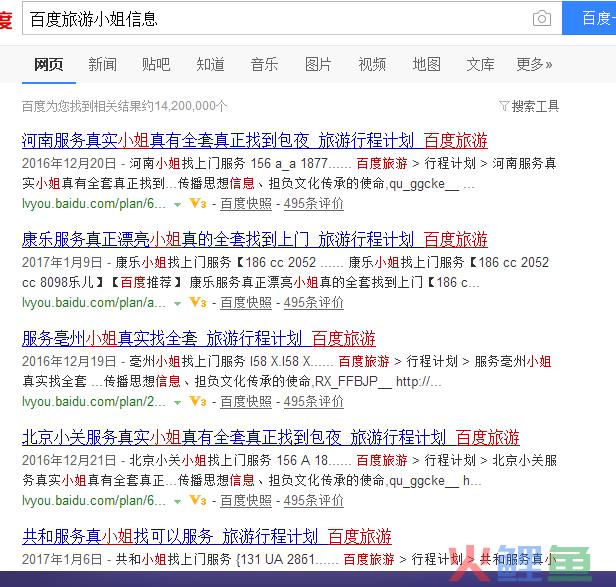This screenshot has height=587, width=616.
Task: Open 百度快照 for the 河南服务 result
Action: [x=246, y=204]
